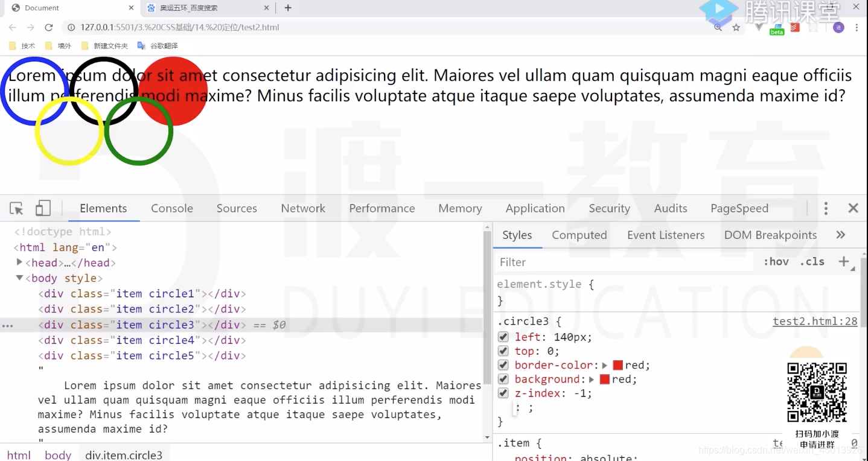The width and height of the screenshot is (868, 461).
Task: Uncheck the top: 0 declaration
Action: point(503,351)
